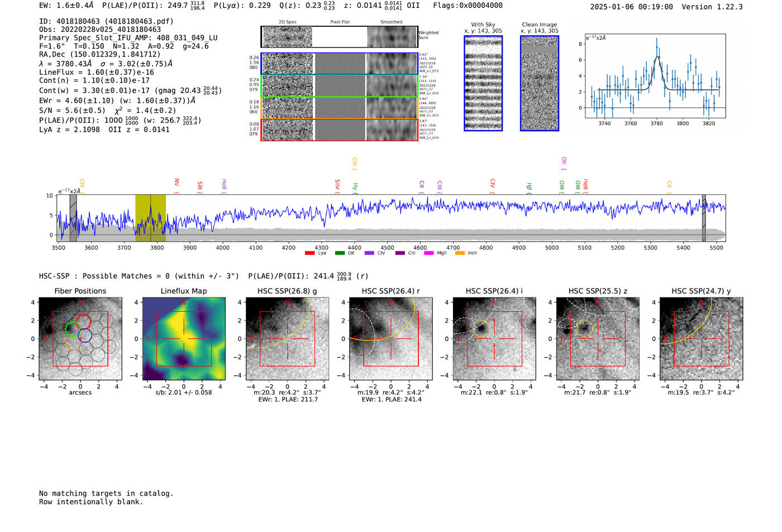Click the 'Flags:0x00004000' header text
This screenshot has width=782, height=532.
coord(468,6)
